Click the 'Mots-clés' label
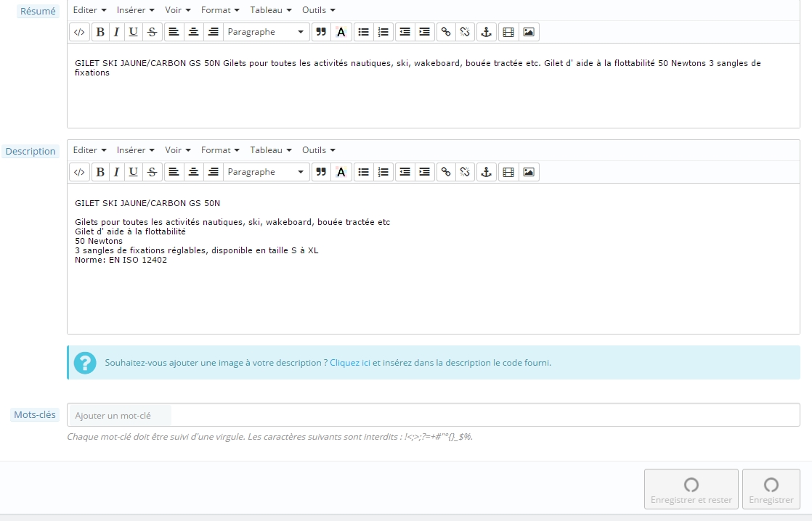 tap(35, 414)
